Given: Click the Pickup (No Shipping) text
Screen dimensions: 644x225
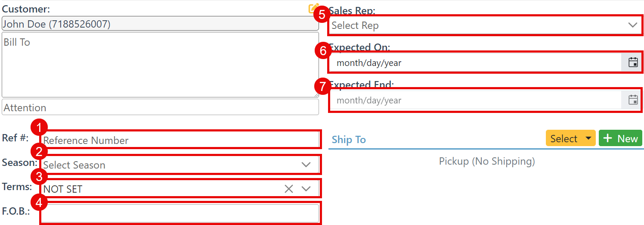Looking at the screenshot, I should [486, 162].
